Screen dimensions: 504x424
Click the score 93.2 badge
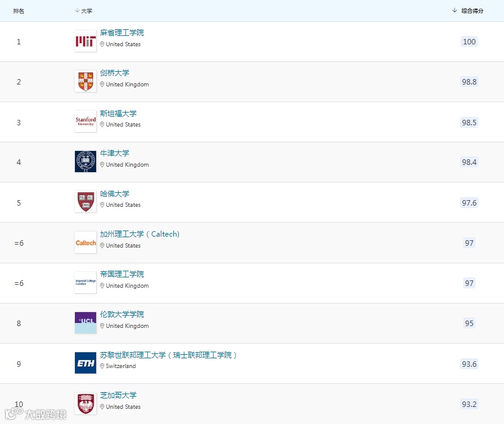[x=469, y=405]
